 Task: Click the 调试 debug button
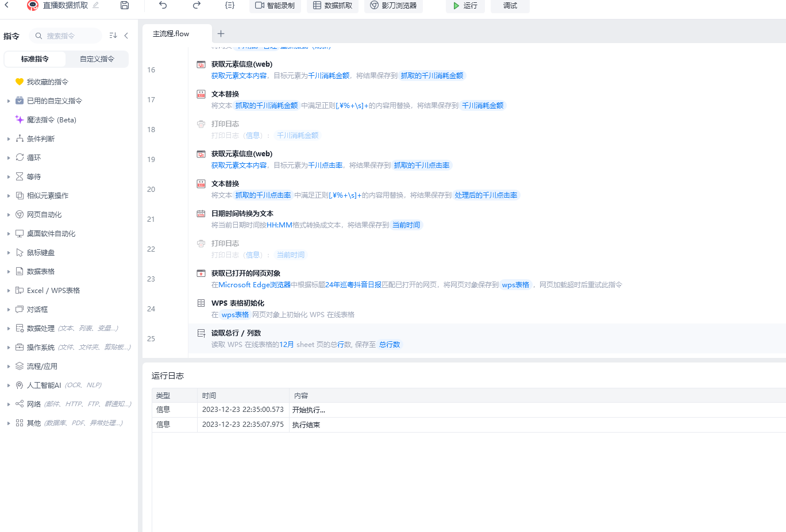click(x=510, y=6)
